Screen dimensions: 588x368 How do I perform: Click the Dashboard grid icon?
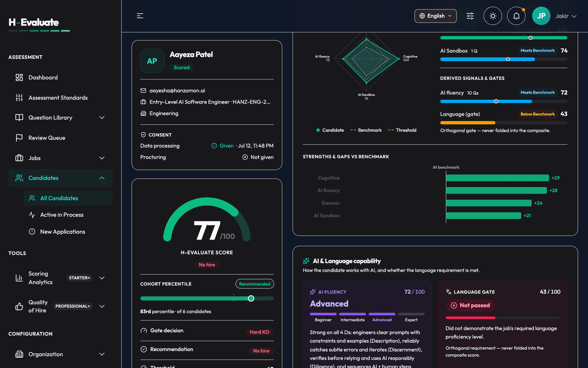[x=19, y=77]
